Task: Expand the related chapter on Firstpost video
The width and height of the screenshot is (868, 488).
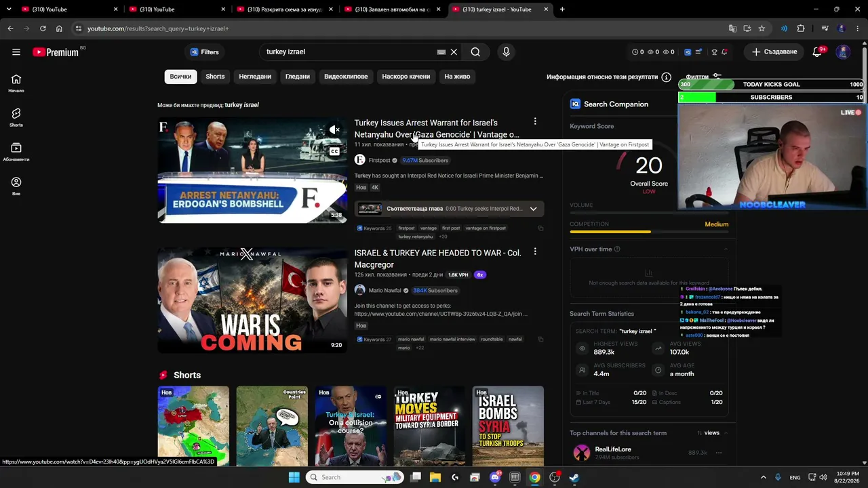Action: click(x=533, y=209)
